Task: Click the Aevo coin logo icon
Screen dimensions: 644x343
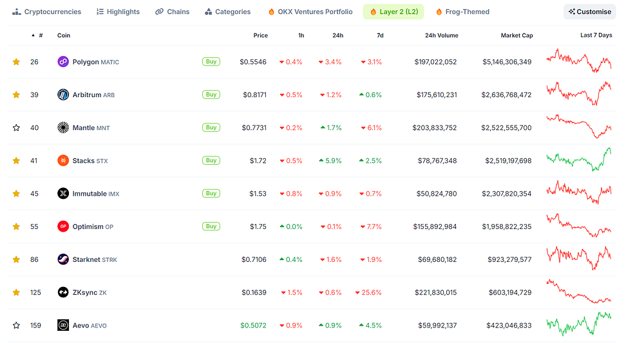Action: tap(63, 326)
